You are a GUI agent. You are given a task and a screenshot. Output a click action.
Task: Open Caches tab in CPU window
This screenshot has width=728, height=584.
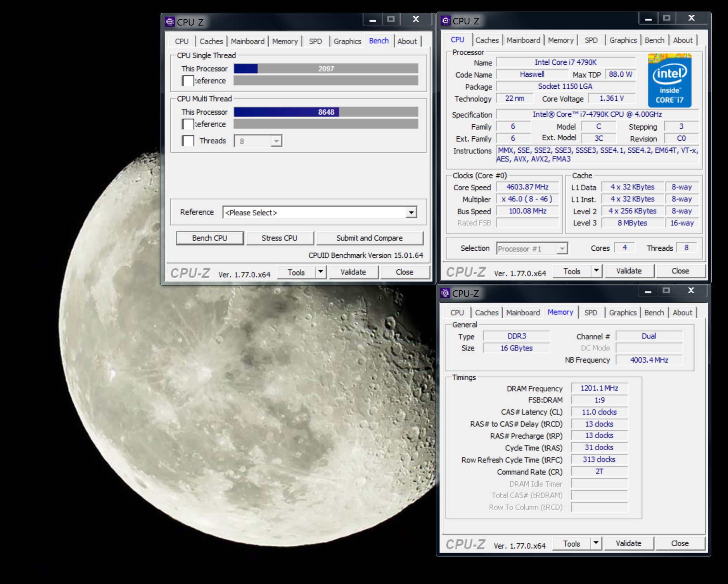point(487,40)
